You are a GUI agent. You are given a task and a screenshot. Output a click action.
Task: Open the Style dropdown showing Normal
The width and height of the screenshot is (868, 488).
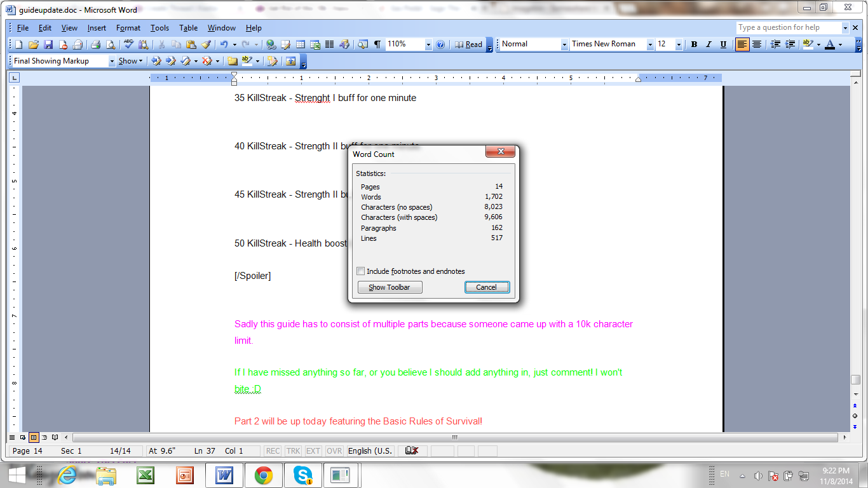tap(564, 44)
